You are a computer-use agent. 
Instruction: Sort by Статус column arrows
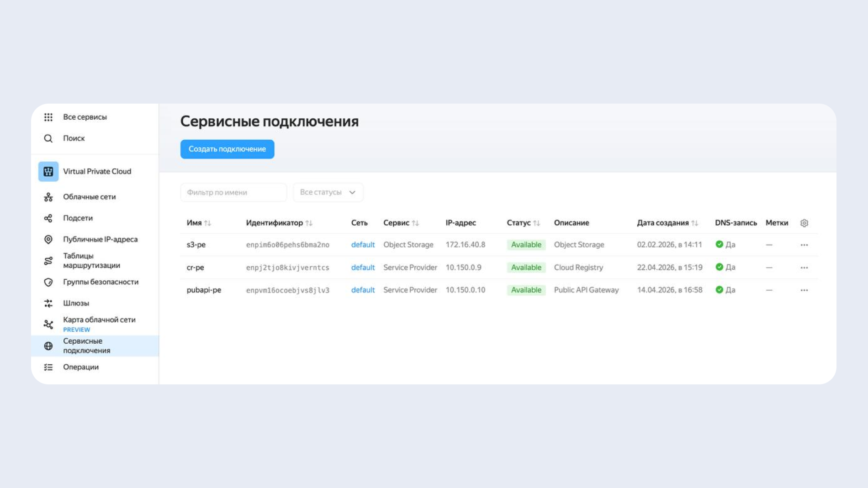(x=537, y=223)
